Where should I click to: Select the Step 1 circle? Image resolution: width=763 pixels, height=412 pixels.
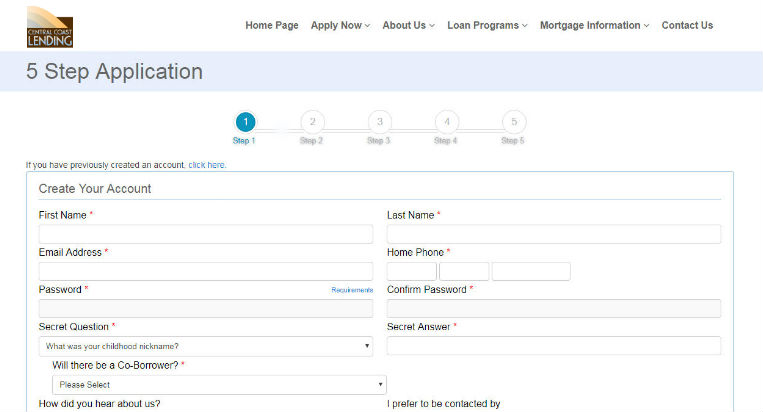[x=246, y=122]
